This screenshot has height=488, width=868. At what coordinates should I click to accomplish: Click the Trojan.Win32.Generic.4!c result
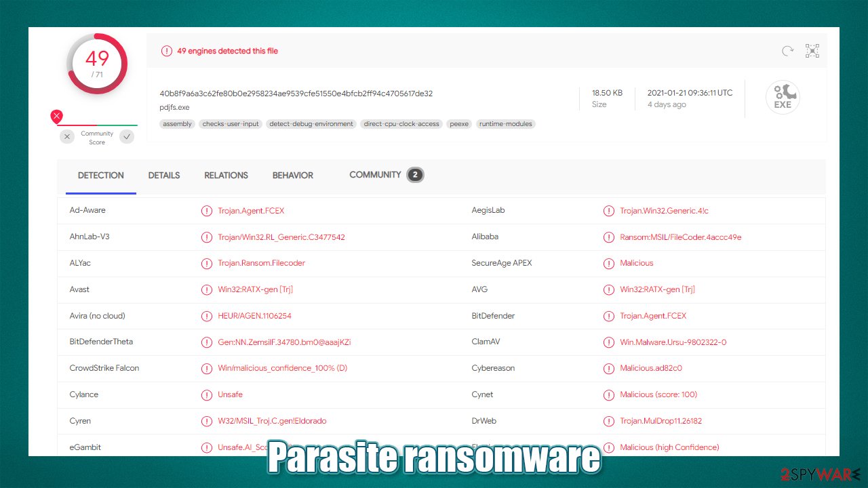tap(664, 211)
